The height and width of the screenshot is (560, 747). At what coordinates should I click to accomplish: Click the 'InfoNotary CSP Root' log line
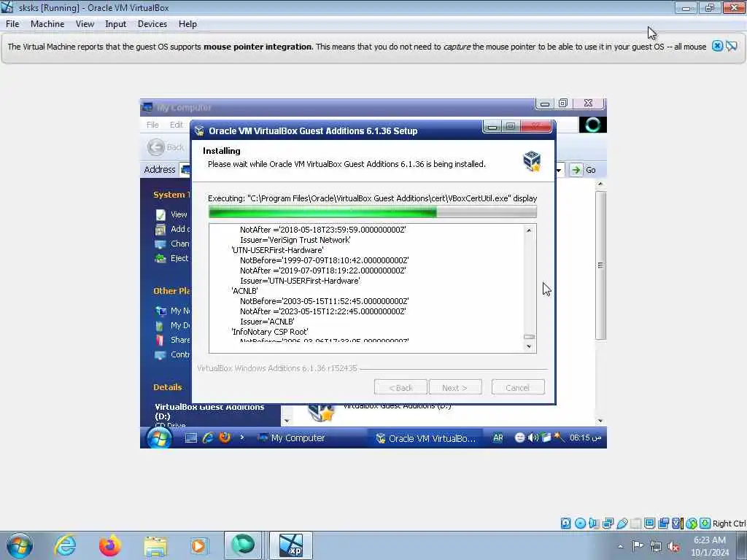coord(270,332)
